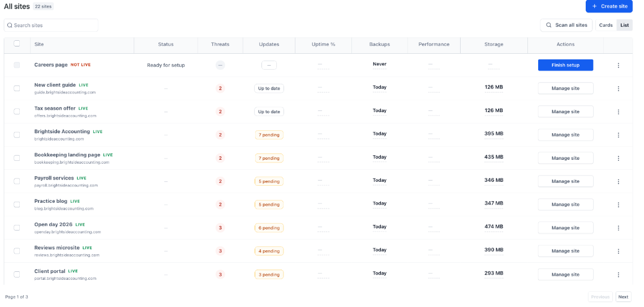Image resolution: width=644 pixels, height=307 pixels.
Task: Select the New client guide row checkbox
Action: [17, 88]
